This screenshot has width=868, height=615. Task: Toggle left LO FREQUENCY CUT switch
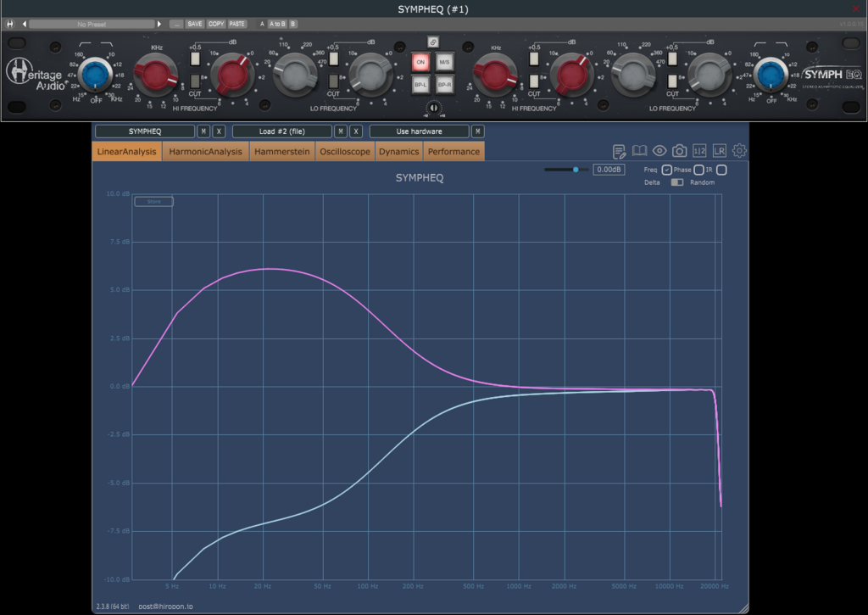pos(333,81)
